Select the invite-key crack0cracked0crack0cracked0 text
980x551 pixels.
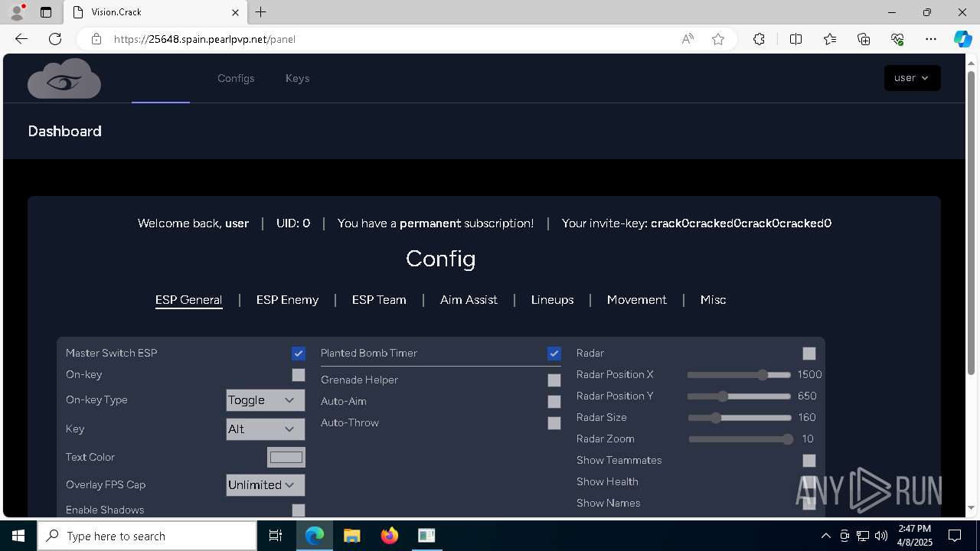tap(741, 223)
